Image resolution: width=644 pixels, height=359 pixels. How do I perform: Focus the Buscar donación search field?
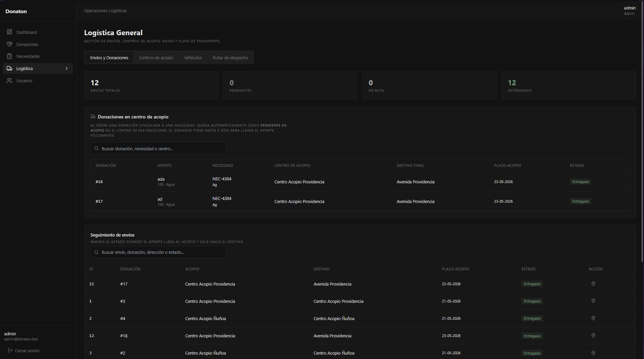coord(158,149)
